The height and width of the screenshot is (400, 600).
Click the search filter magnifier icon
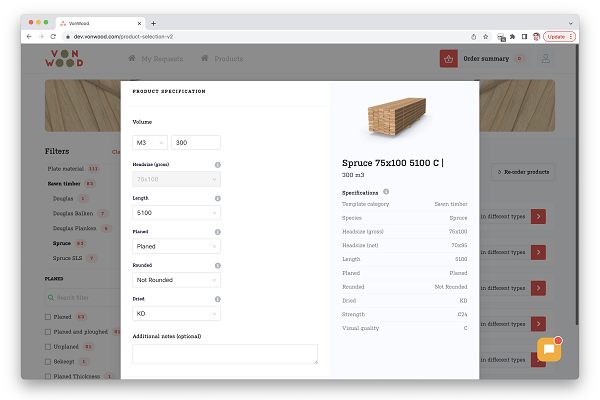point(51,297)
